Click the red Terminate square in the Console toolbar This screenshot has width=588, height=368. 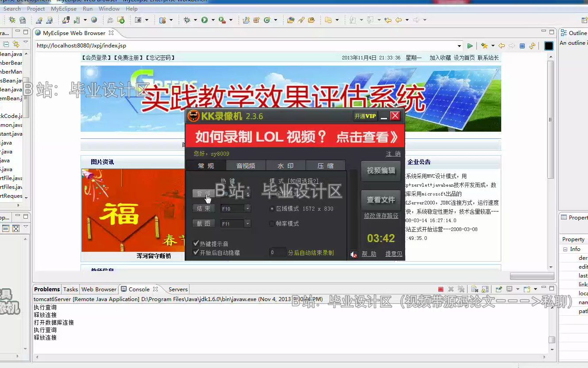click(441, 289)
